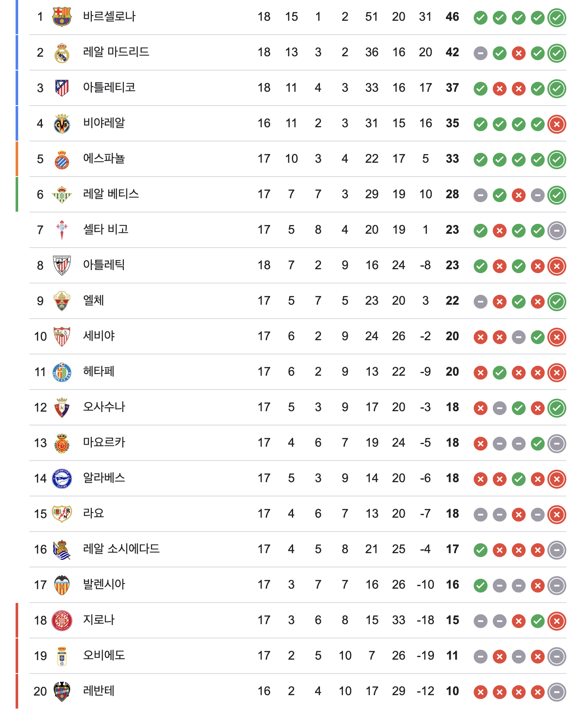588x709 pixels.
Task: Click the Villarreal yellow crest icon
Action: (x=62, y=124)
